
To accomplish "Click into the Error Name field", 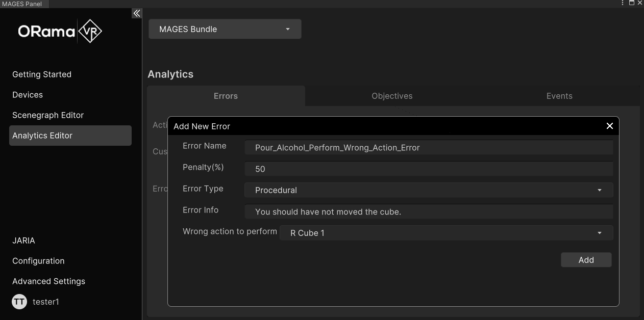I will click(x=428, y=148).
